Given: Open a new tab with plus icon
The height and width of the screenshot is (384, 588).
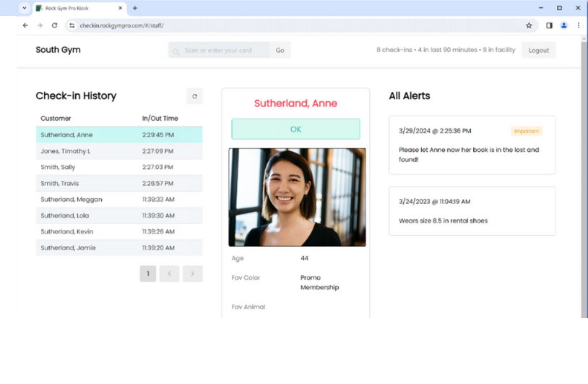Looking at the screenshot, I should (135, 8).
